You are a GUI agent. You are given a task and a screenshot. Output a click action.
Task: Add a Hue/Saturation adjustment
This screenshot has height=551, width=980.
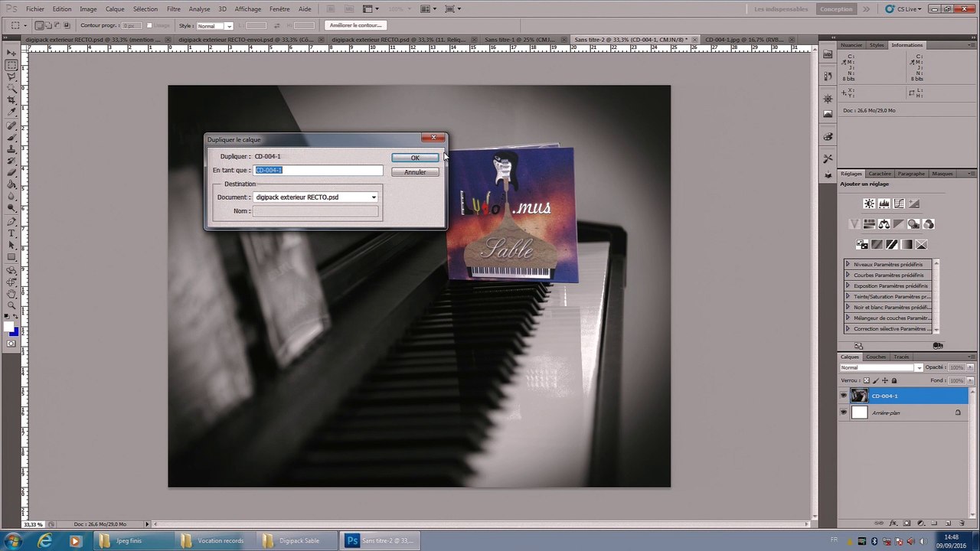coord(869,224)
